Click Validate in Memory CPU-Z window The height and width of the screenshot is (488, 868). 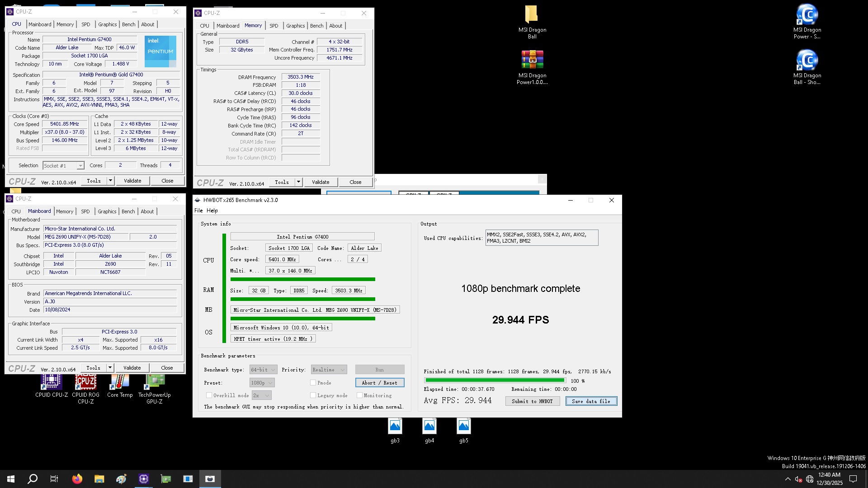321,182
